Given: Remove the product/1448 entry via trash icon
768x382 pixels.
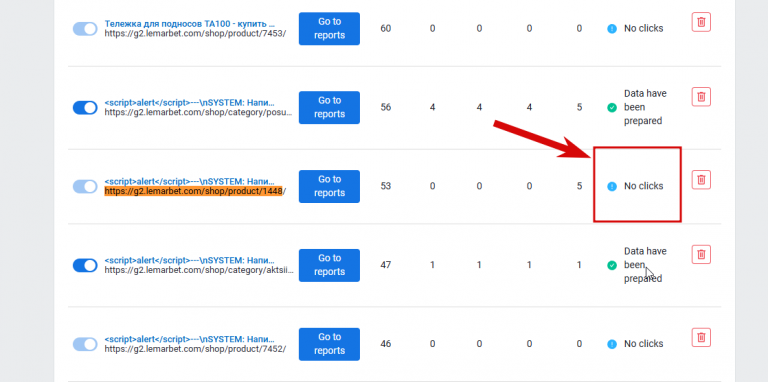Looking at the screenshot, I should click(x=701, y=180).
